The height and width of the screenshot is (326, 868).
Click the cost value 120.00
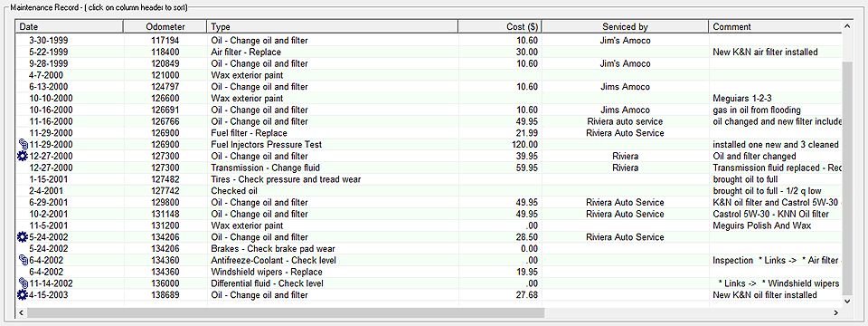pos(524,145)
